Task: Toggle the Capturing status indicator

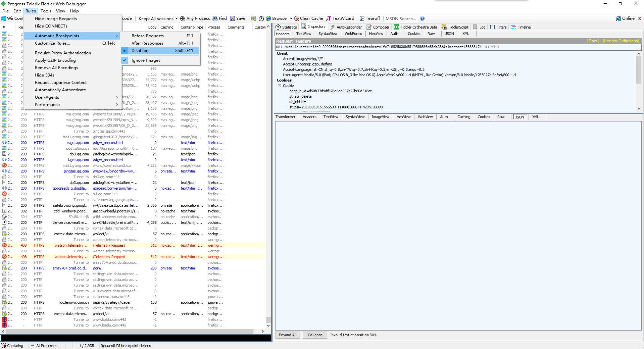Action: click(x=12, y=346)
